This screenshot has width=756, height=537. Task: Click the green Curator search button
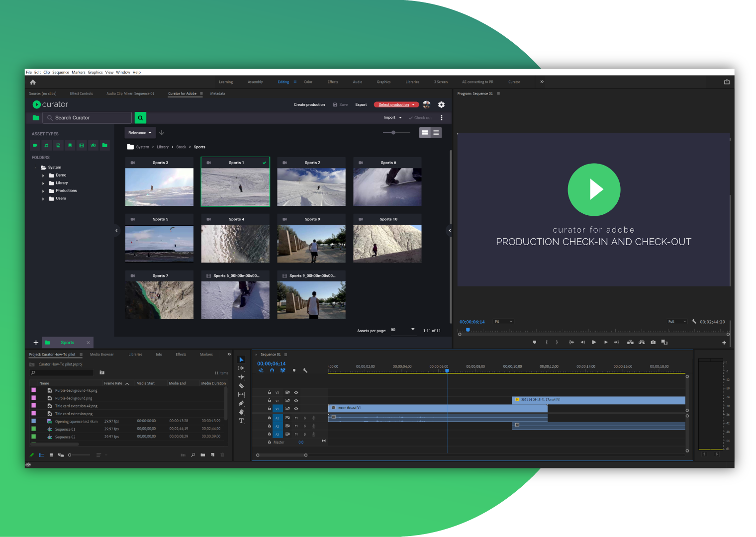pyautogui.click(x=140, y=118)
